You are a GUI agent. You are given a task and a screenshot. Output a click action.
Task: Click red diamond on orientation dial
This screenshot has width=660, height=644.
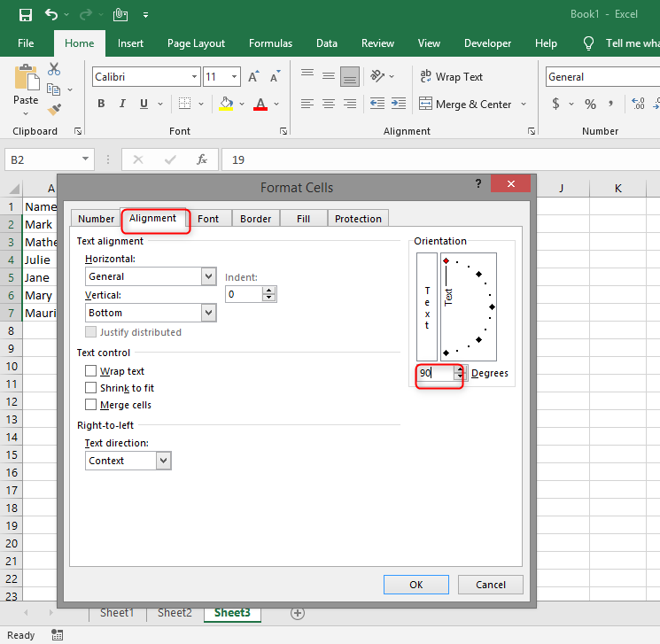click(x=446, y=261)
